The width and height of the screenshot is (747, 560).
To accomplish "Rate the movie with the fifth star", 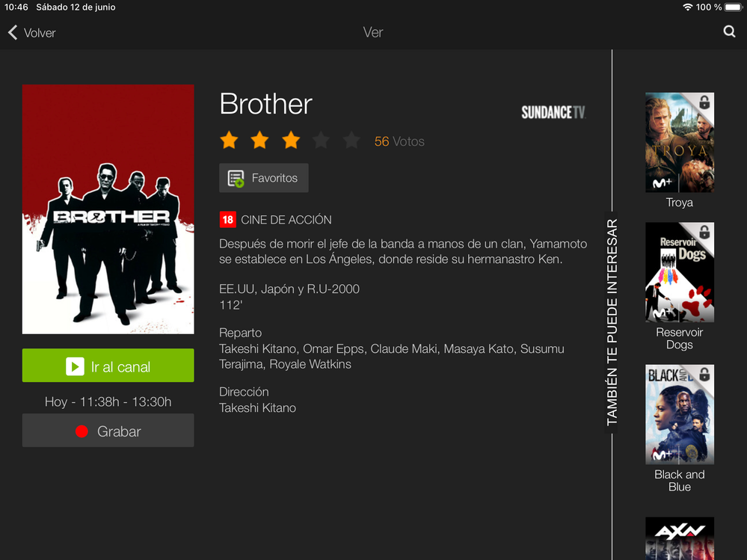I will 351,141.
